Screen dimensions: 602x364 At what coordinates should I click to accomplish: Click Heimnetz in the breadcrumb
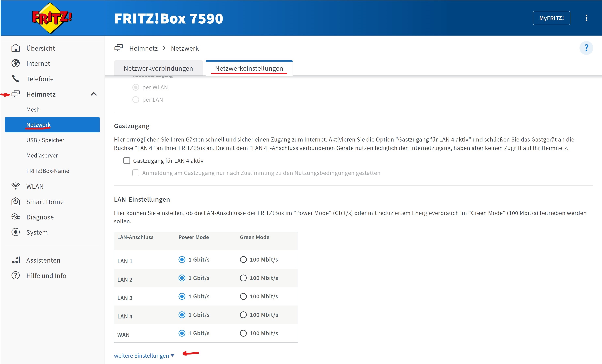tap(143, 48)
